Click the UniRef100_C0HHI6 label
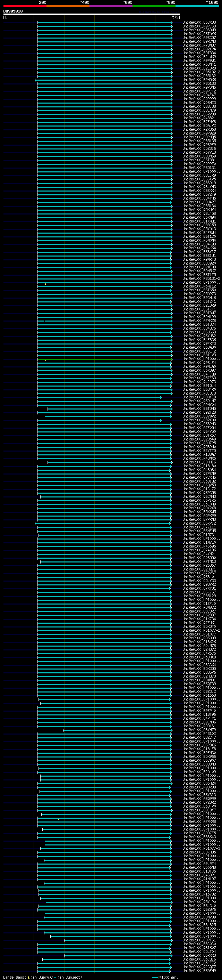Image resolution: width=222 pixels, height=980 pixels. click(x=199, y=463)
